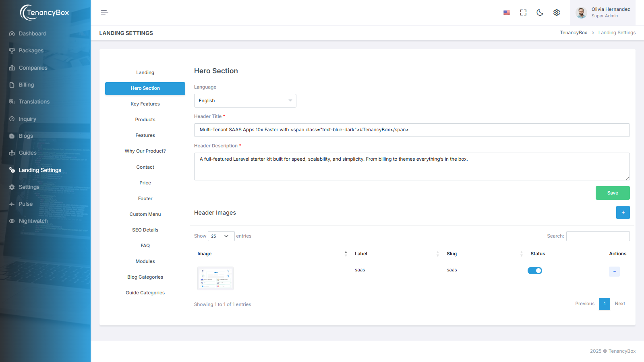Viewport: 644px width, 362px height.
Task: Go to the Modules tab
Action: point(145,262)
